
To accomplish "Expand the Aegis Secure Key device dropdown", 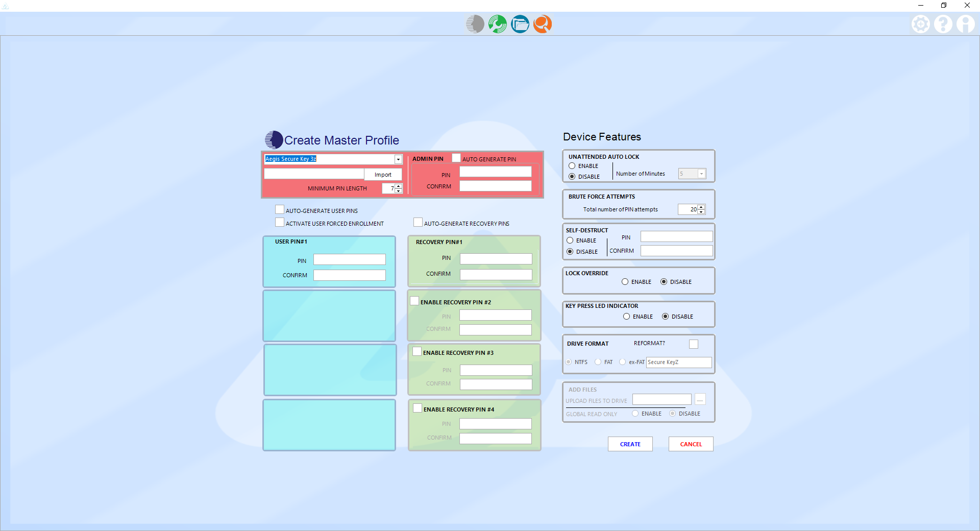I will (398, 159).
